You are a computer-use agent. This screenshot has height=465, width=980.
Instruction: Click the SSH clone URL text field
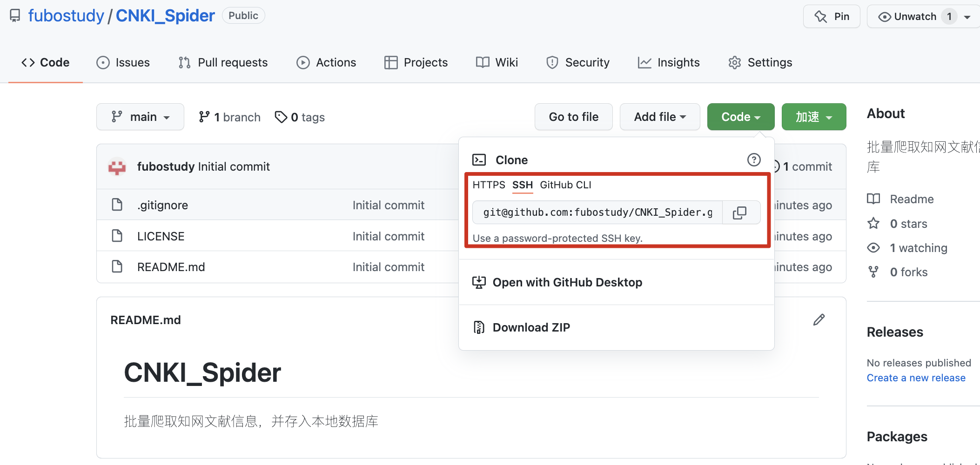597,213
